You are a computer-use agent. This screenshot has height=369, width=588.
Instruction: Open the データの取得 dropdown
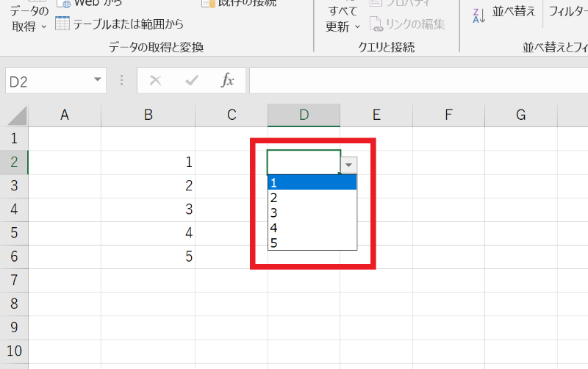click(29, 18)
